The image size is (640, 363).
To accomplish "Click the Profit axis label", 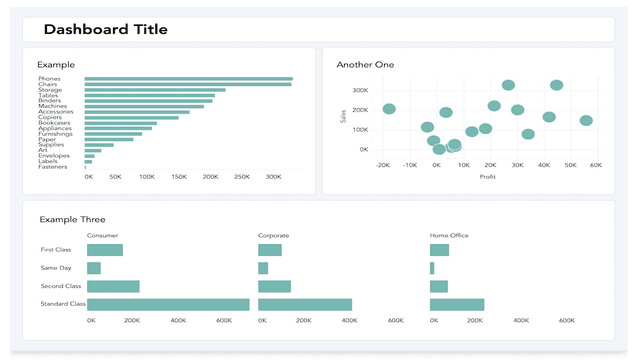I will [487, 177].
